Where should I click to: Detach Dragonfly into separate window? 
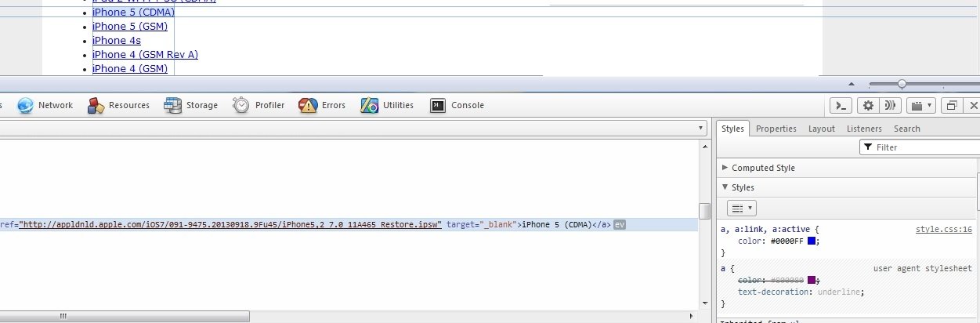(953, 105)
